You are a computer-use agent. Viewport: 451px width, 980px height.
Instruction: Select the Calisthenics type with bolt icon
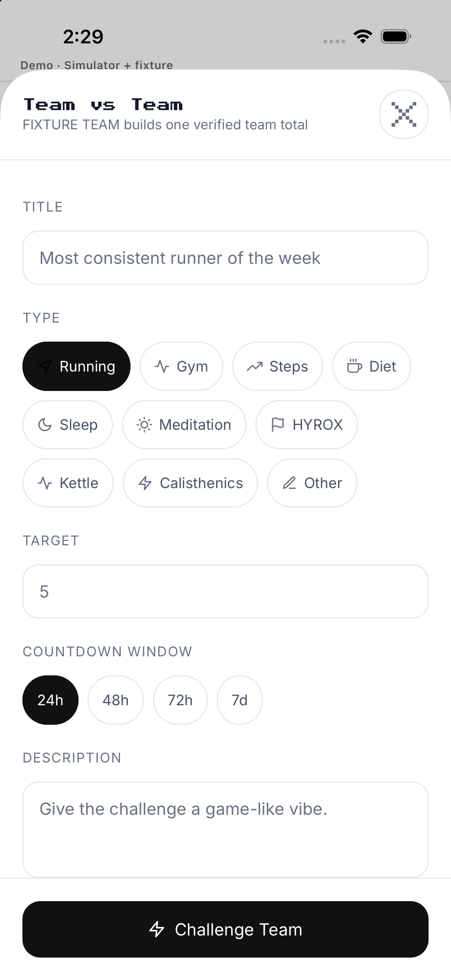click(190, 483)
